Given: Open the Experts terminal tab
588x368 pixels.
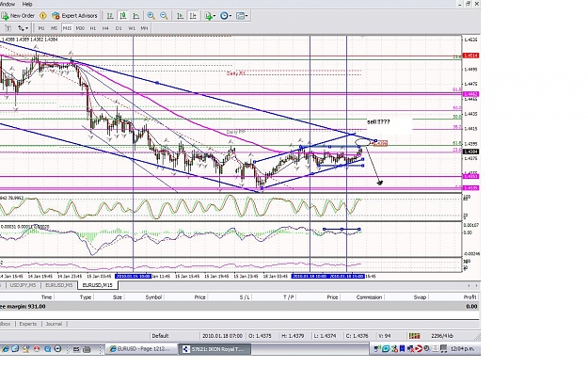Looking at the screenshot, I should 27,324.
